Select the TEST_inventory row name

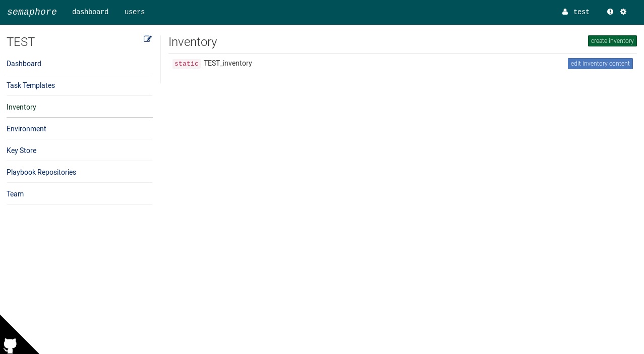pyautogui.click(x=228, y=63)
